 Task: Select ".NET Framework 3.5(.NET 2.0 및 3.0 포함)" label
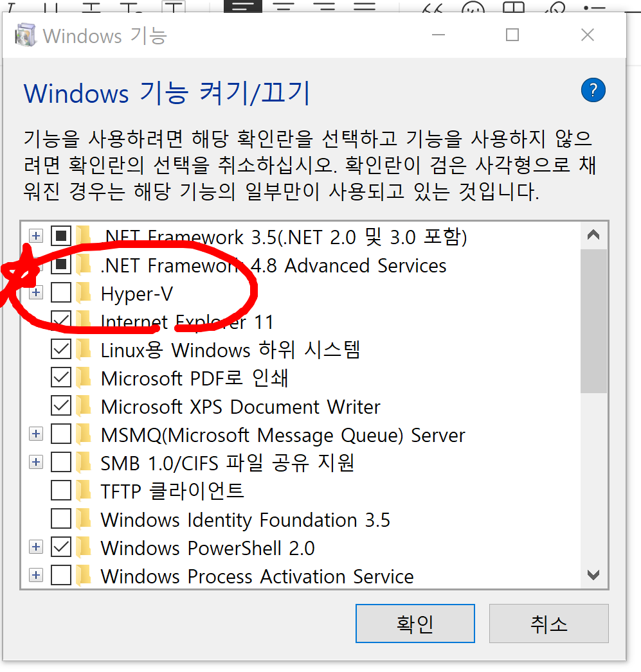point(284,237)
